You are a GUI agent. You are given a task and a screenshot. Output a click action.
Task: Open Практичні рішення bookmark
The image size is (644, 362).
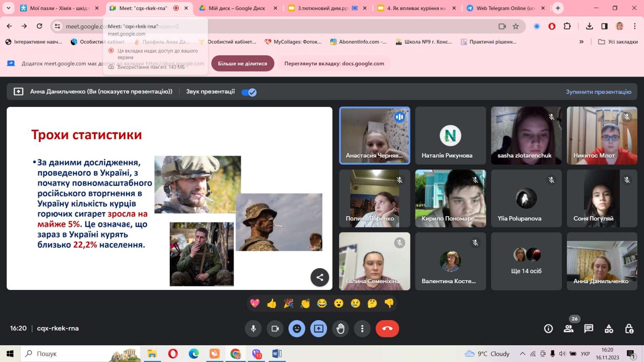click(489, 42)
